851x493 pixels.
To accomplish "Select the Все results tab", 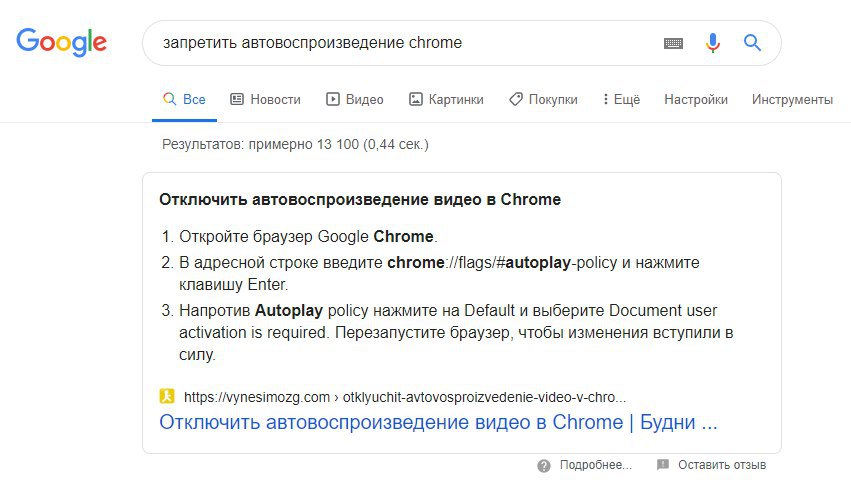I will (184, 99).
